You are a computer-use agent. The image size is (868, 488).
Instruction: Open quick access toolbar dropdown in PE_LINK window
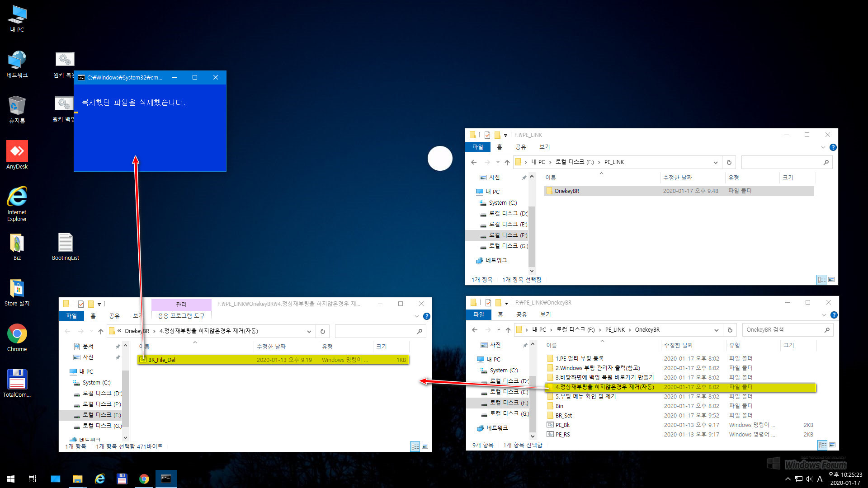tap(505, 135)
